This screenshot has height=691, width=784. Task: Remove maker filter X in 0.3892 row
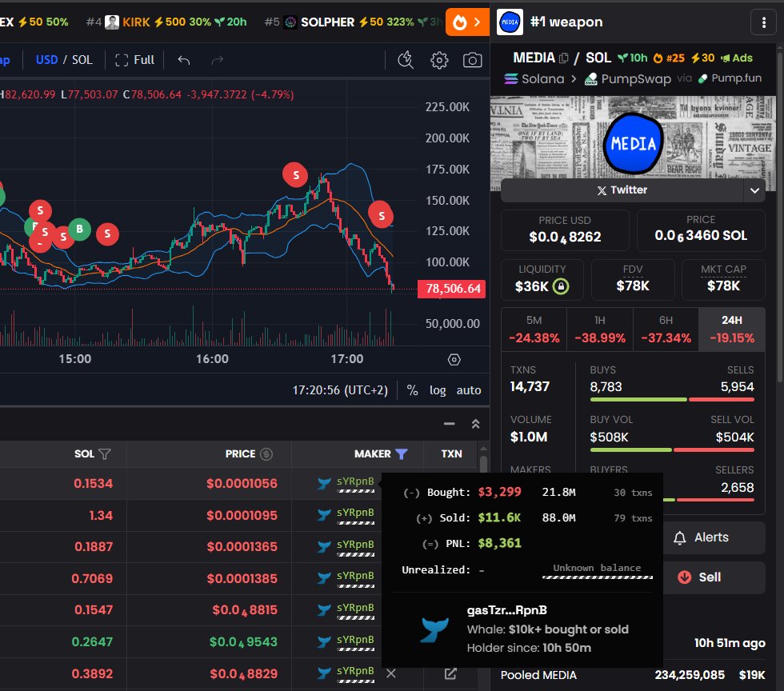[x=391, y=673]
